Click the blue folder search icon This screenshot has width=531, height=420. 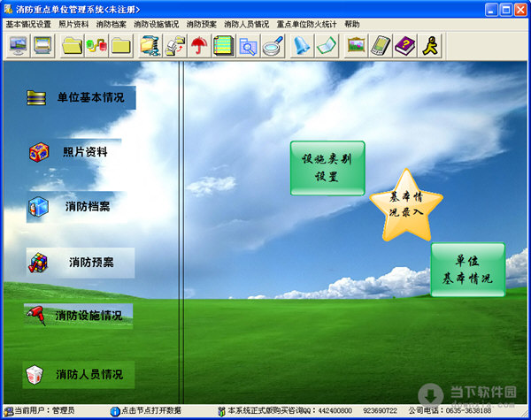click(x=248, y=45)
